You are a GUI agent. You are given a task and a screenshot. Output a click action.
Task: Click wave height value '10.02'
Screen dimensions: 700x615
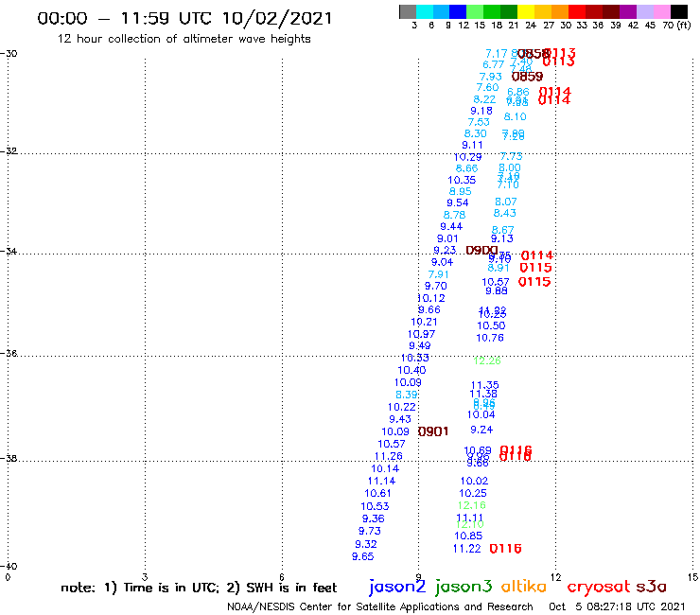click(474, 481)
